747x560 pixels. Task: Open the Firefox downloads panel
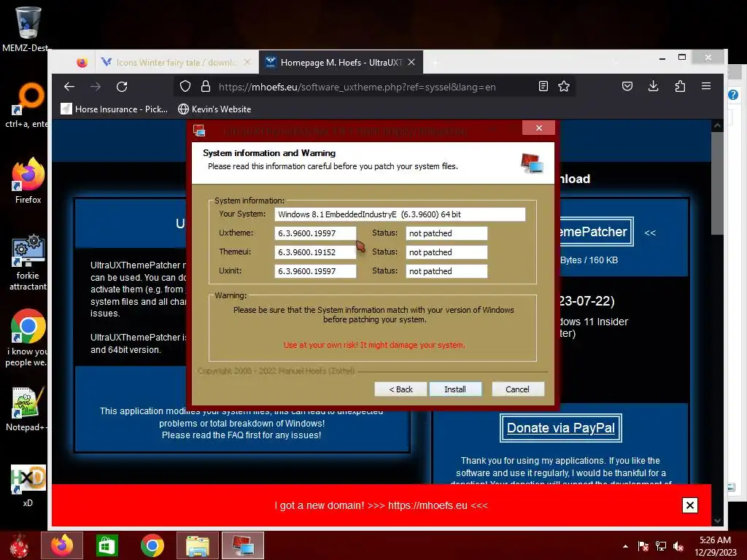[x=654, y=86]
